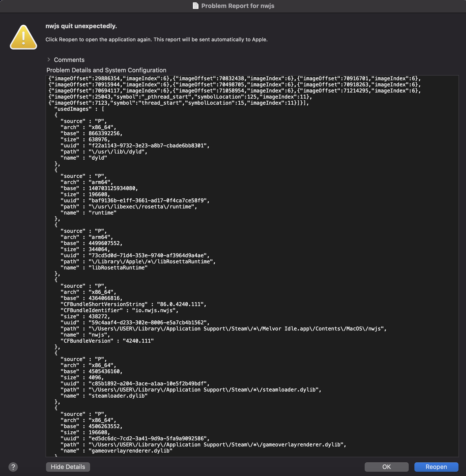The height and width of the screenshot is (476, 466).
Task: Click the folded corner of the report document icon
Action: tap(197, 4)
